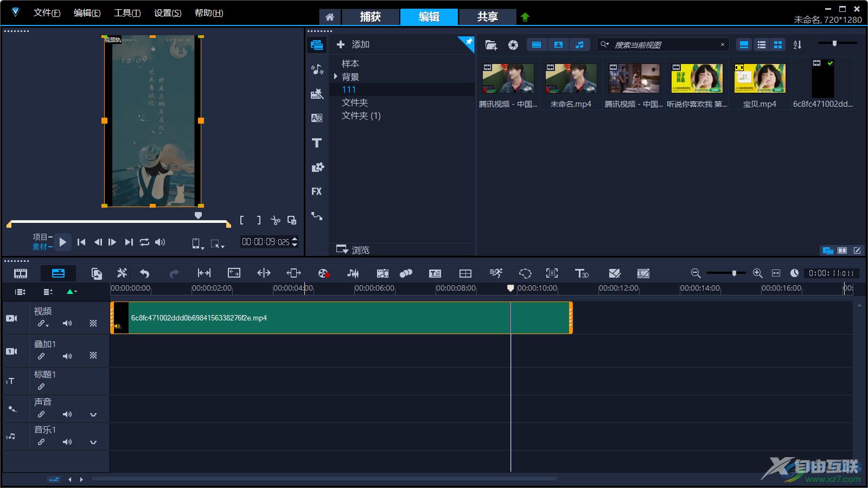Open the Motion Tracking tool
The width and height of the screenshot is (868, 488).
click(x=406, y=273)
